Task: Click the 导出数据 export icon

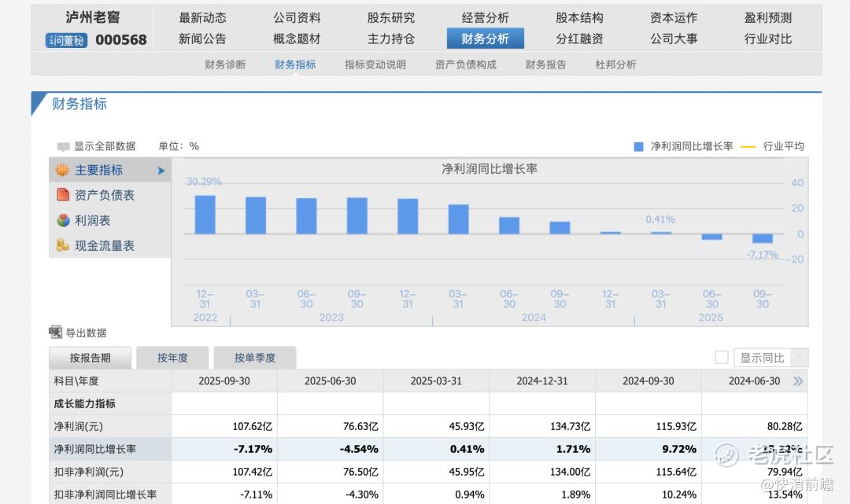Action: coord(55,333)
